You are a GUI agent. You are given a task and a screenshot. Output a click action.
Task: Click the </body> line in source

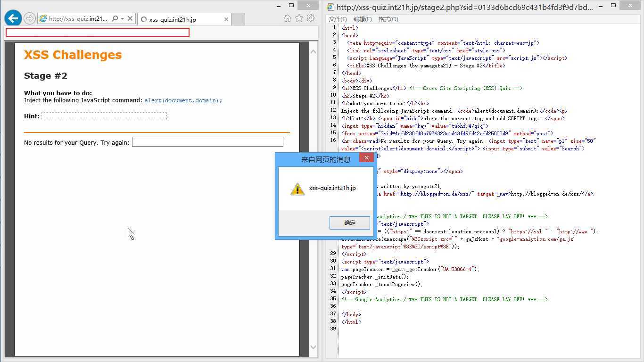(351, 314)
